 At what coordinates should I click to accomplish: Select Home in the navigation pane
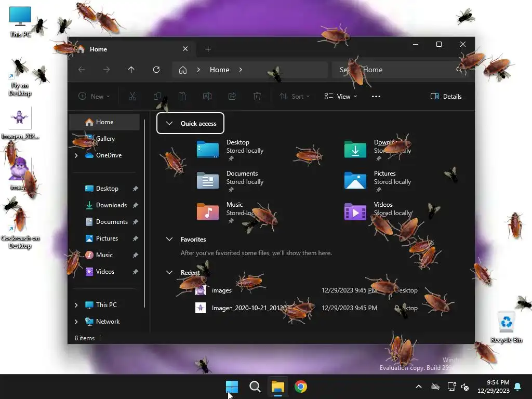(x=104, y=122)
